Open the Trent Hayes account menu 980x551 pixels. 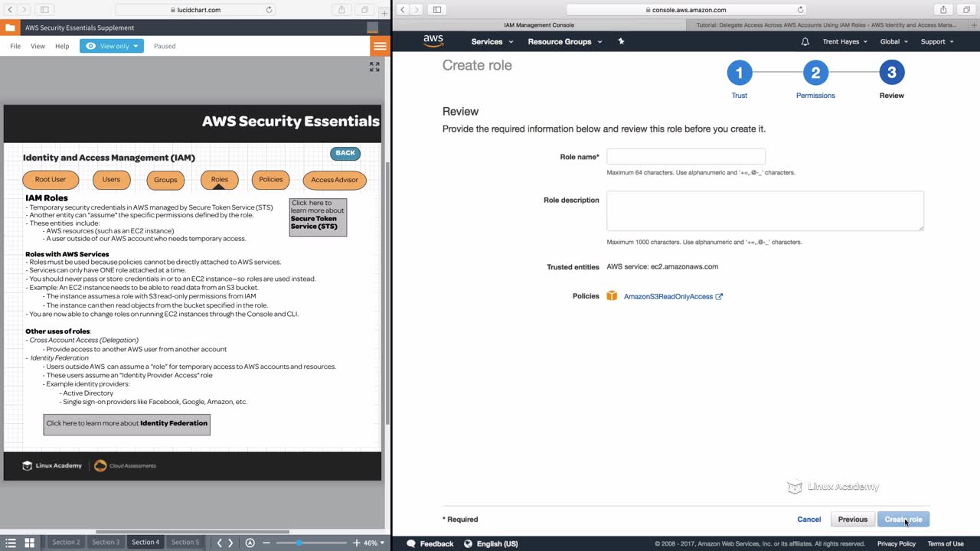click(845, 41)
